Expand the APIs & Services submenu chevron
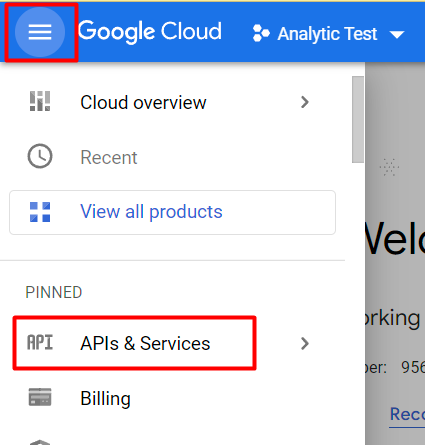The image size is (425, 445). tap(304, 343)
